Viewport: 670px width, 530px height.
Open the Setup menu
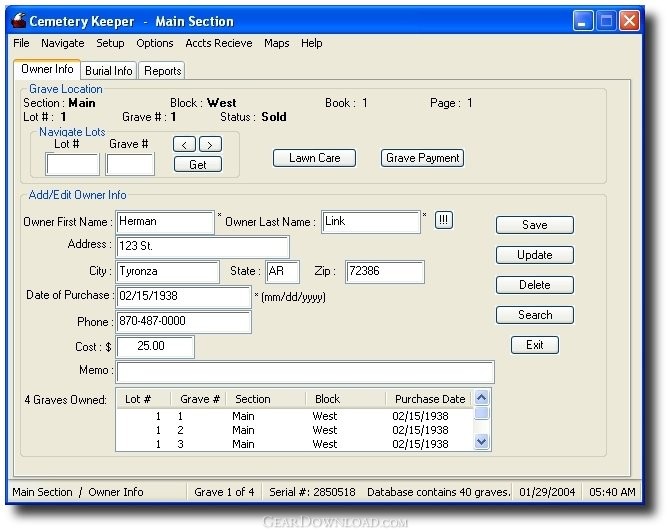110,43
